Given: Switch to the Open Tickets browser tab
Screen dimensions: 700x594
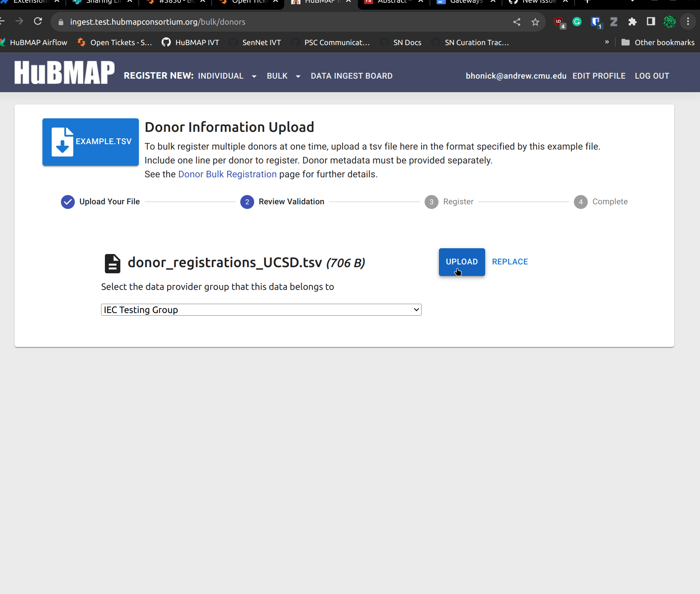Looking at the screenshot, I should point(248,2).
